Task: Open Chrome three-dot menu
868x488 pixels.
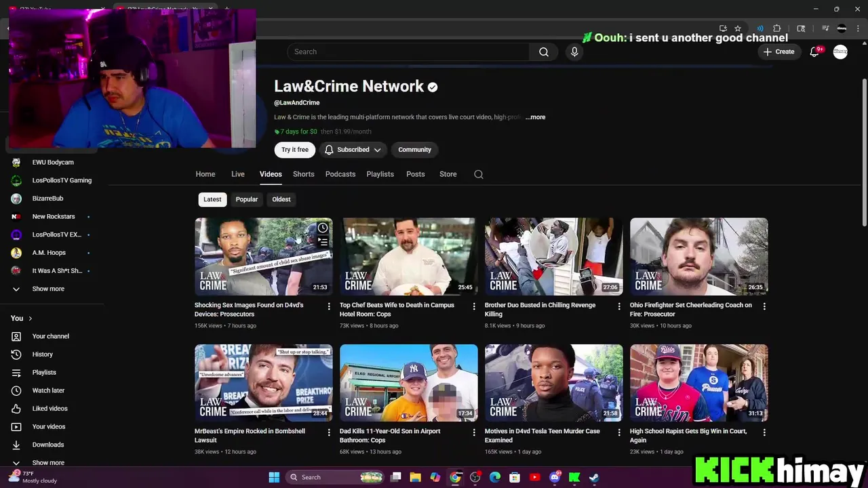Action: [x=857, y=28]
